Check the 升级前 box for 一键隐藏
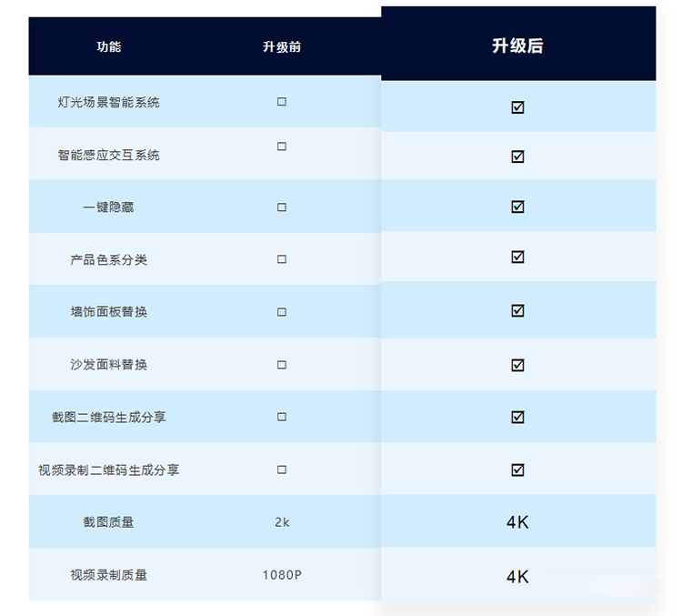 tap(282, 207)
